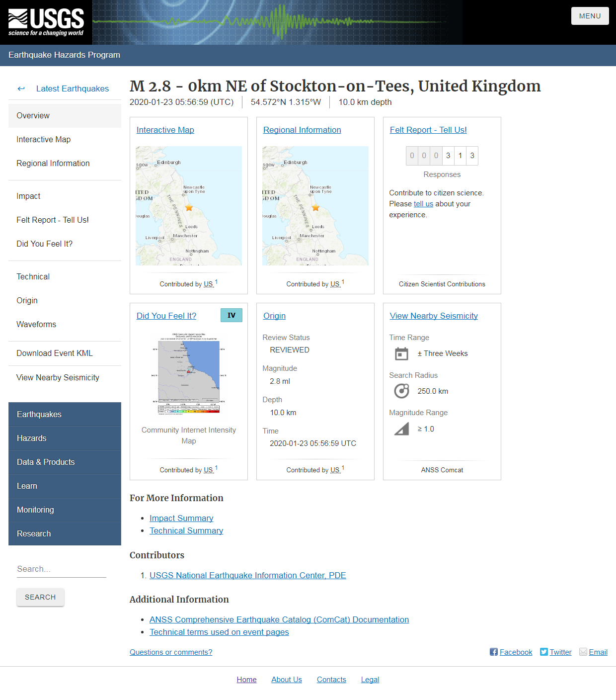Open Technical terms used on event pages
The height and width of the screenshot is (700, 616).
[x=219, y=632]
